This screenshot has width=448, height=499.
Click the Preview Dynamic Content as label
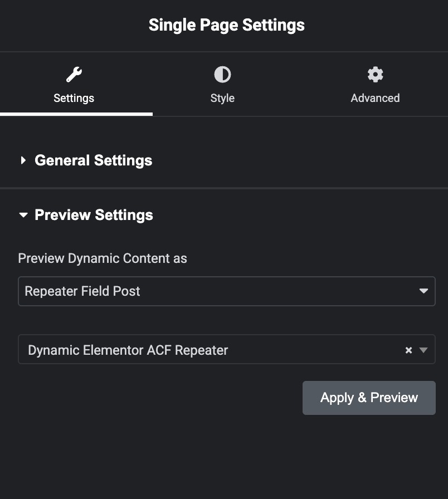click(103, 258)
